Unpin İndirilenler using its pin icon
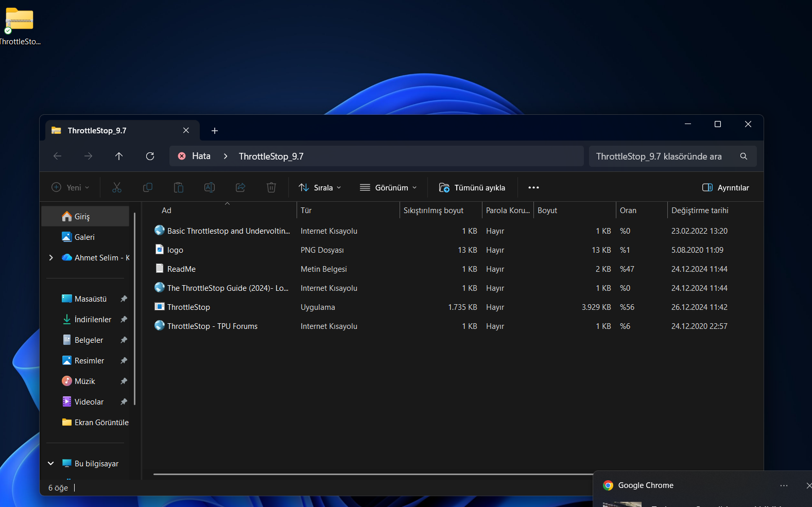Image resolution: width=812 pixels, height=507 pixels. click(x=124, y=319)
